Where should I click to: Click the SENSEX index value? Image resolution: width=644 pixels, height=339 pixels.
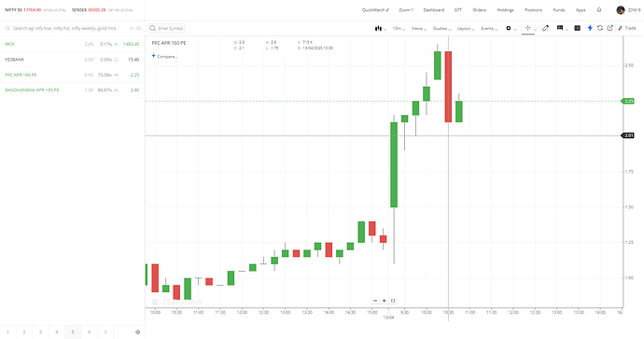(97, 10)
